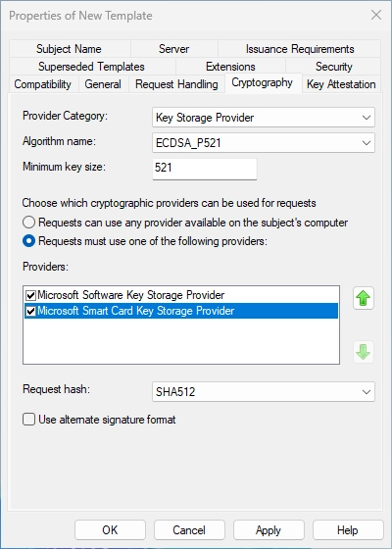392x549 pixels.
Task: Open the Provider Category dropdown
Action: coord(264,118)
